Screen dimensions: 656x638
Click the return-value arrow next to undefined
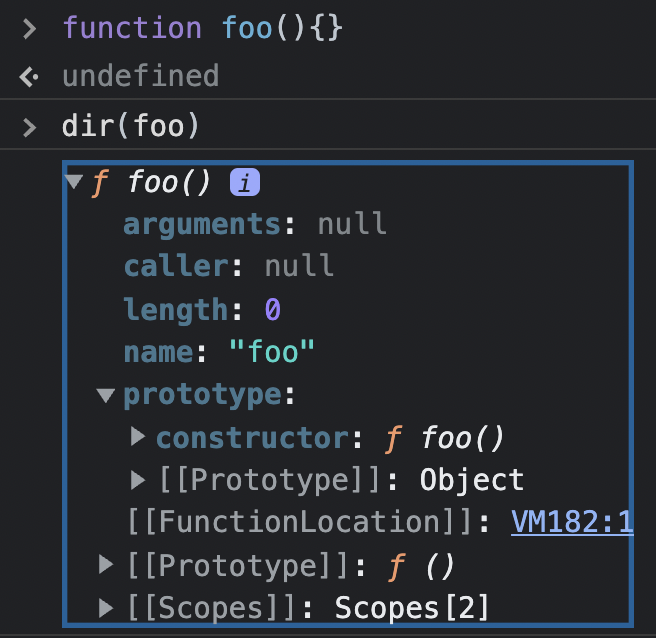(29, 77)
